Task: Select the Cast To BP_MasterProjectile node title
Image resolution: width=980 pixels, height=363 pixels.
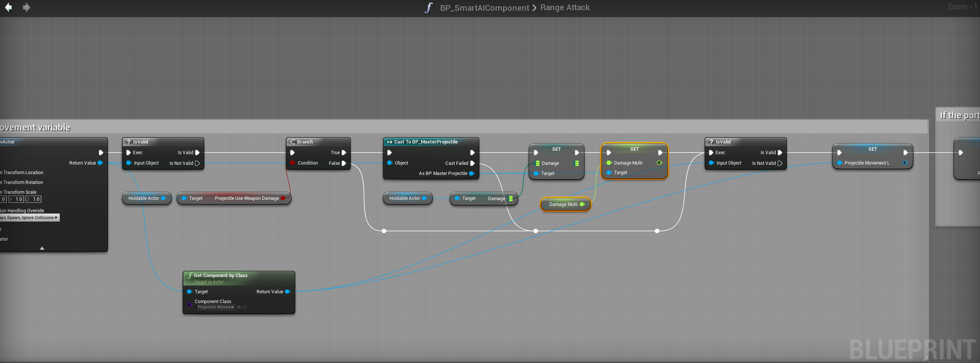Action: click(425, 142)
